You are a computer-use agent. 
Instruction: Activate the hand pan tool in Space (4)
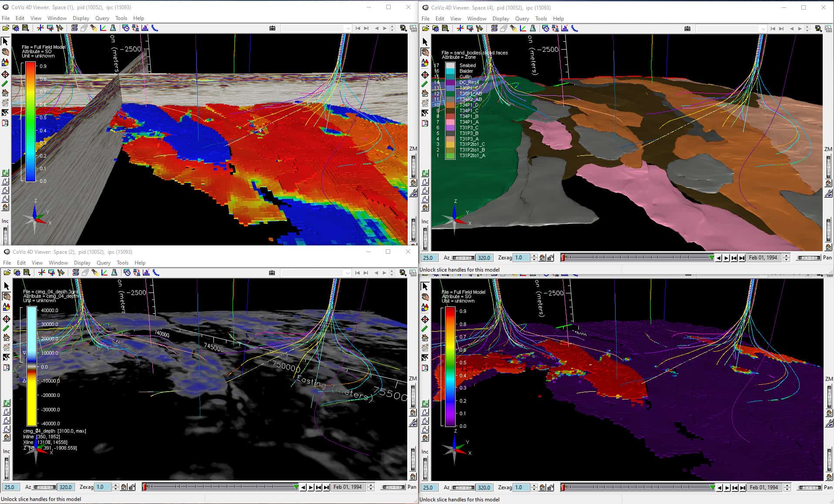[x=425, y=52]
